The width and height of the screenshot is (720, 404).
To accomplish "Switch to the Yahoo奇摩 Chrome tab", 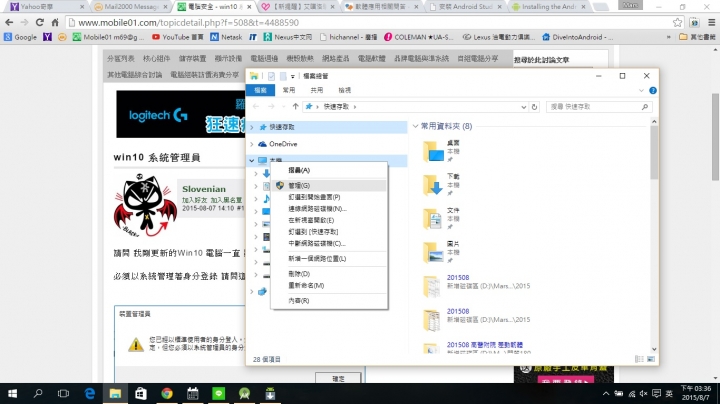I will (46, 6).
